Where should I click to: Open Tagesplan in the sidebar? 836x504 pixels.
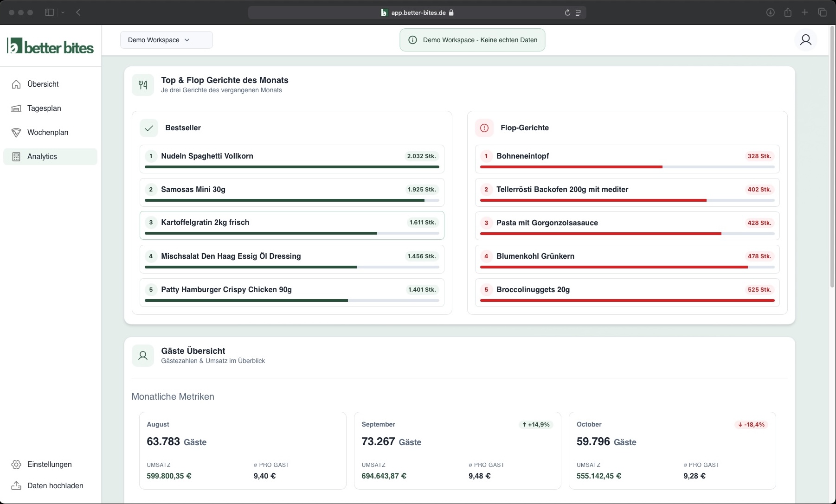tap(44, 108)
